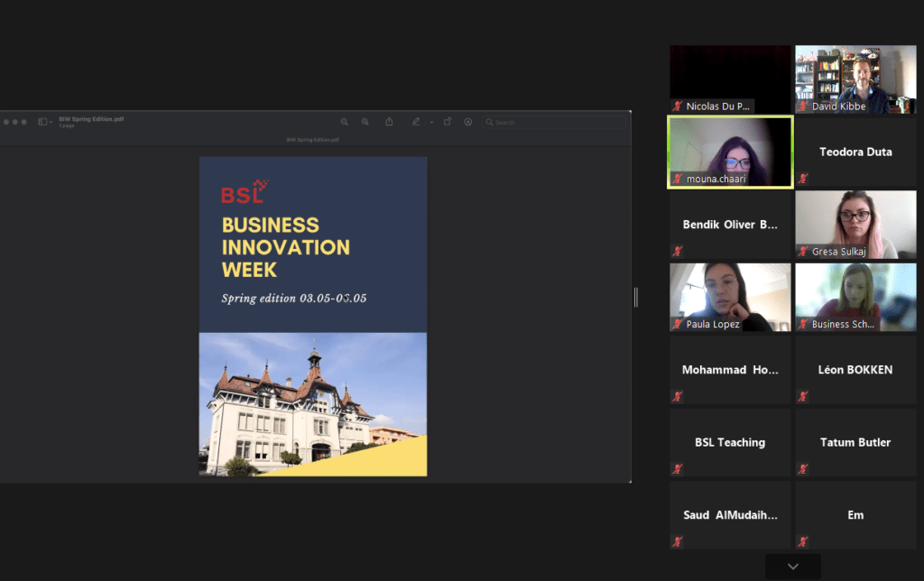The height and width of the screenshot is (581, 924).
Task: Click muted mic icon on Teodora Duta tile
Action: point(802,179)
